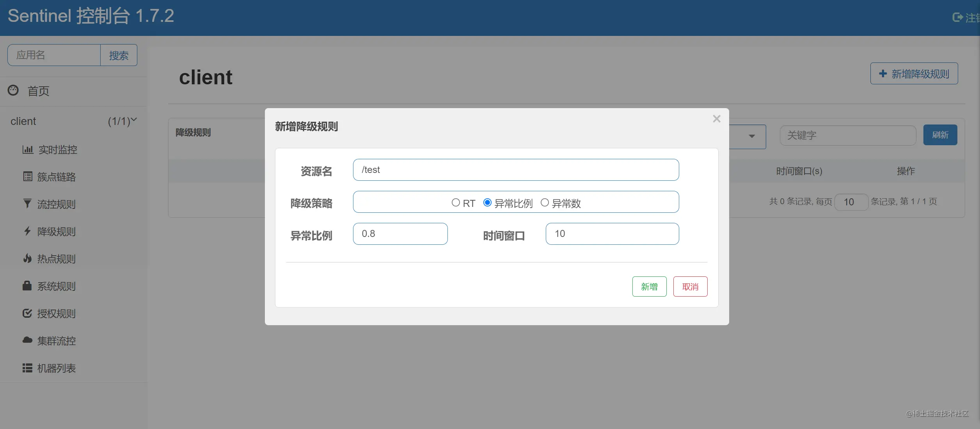Click the list icon for 簇点链路

coord(28,176)
